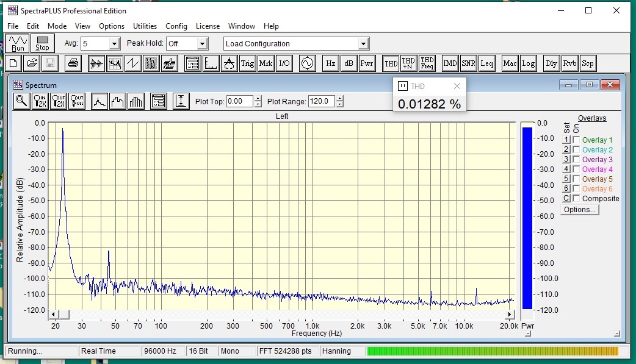
Task: Enable the Overlay 1 checkbox
Action: tap(576, 140)
